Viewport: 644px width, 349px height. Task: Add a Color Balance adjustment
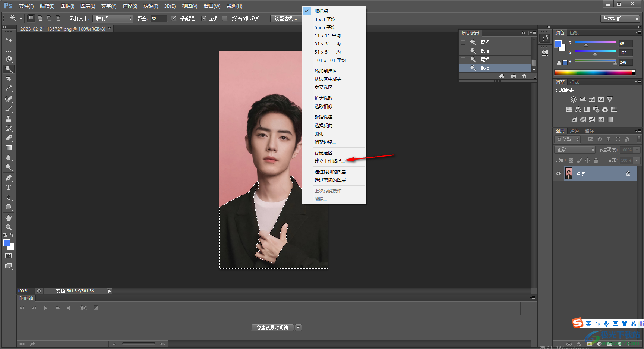[x=578, y=110]
